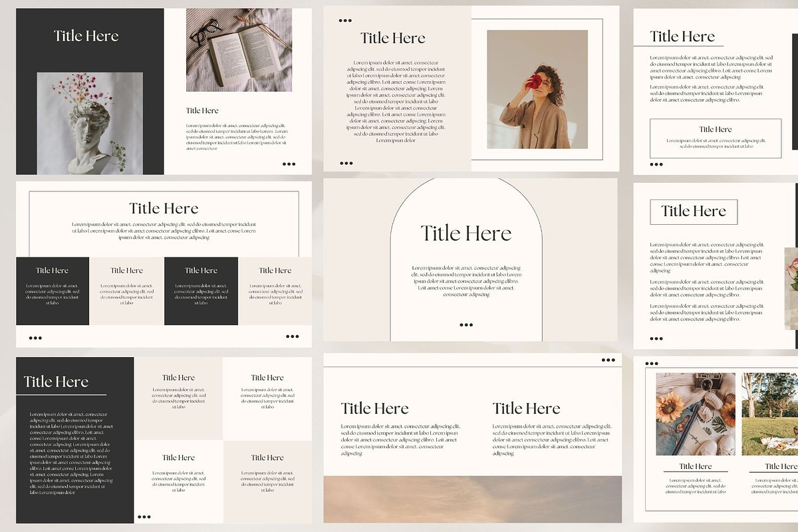
Task: Click 'Title Here' caption under sunflowers photo
Action: (x=696, y=466)
